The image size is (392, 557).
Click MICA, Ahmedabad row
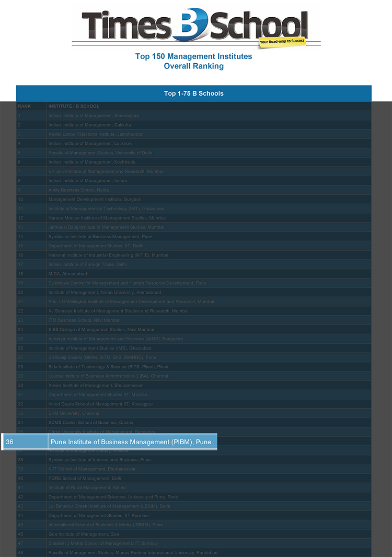(194, 273)
